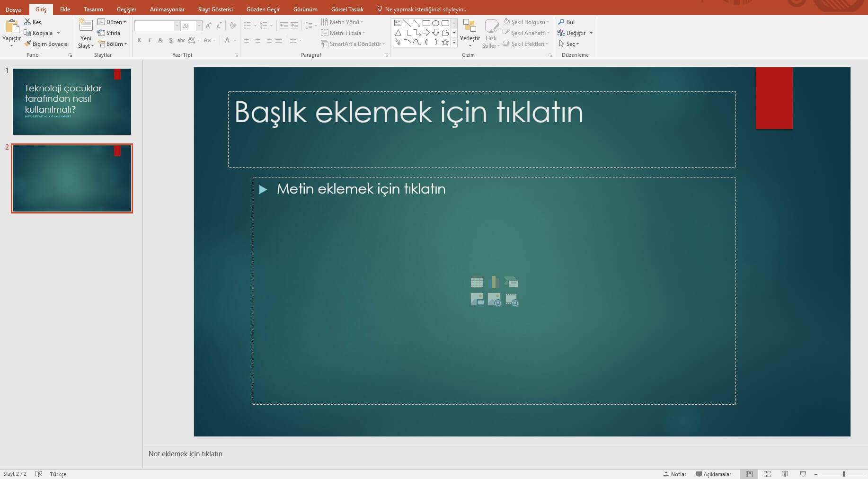This screenshot has height=479, width=868.
Task: Center the paragraph text
Action: coord(258,40)
